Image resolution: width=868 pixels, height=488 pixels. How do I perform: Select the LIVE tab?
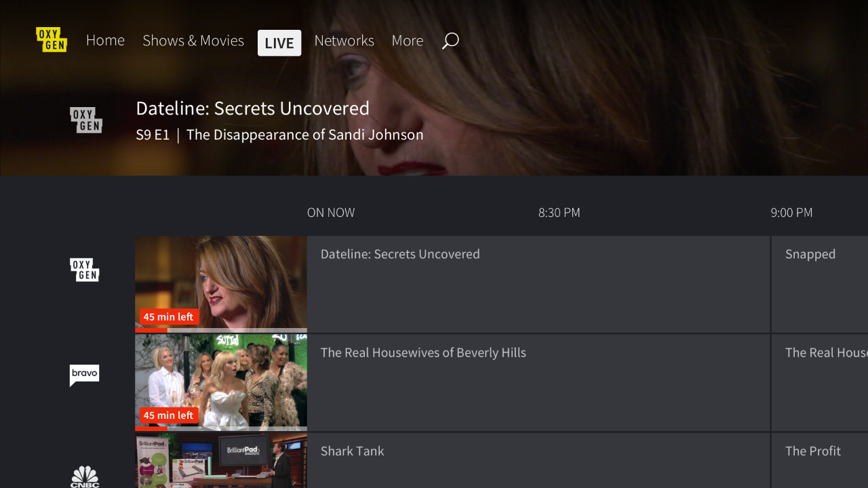(279, 43)
